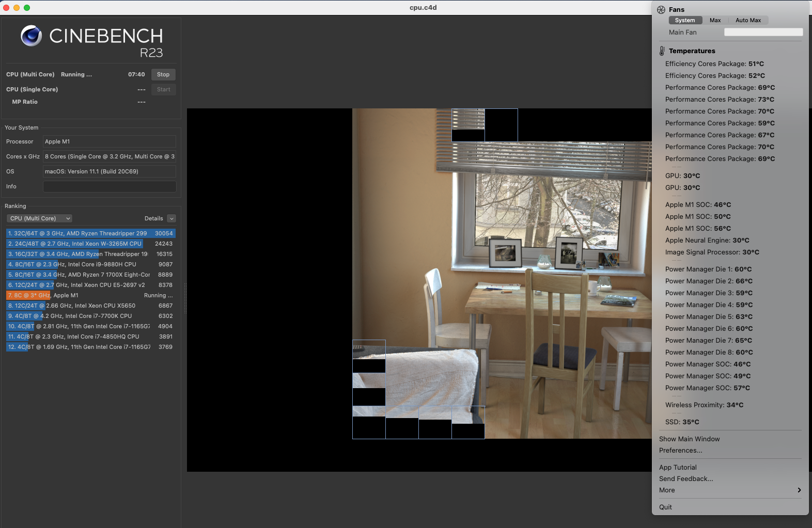Click the OS version field
This screenshot has width=812, height=528.
coord(110,171)
